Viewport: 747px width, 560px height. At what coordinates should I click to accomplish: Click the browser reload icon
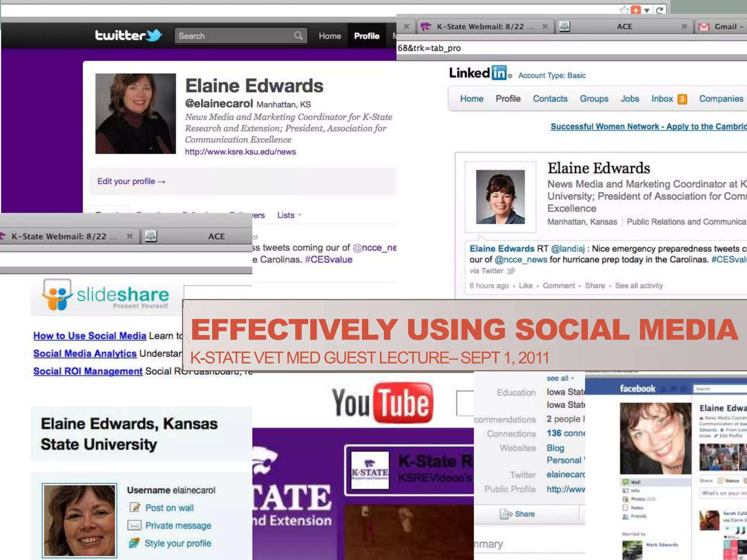(x=659, y=10)
